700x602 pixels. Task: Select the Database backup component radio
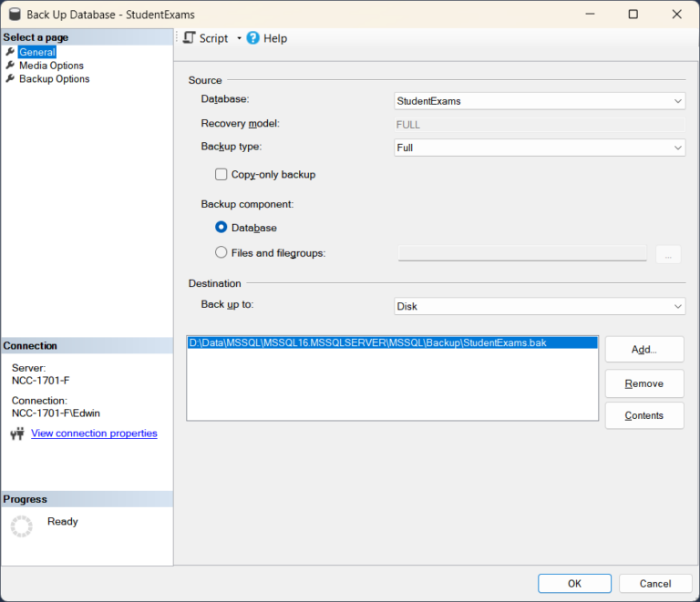(221, 228)
